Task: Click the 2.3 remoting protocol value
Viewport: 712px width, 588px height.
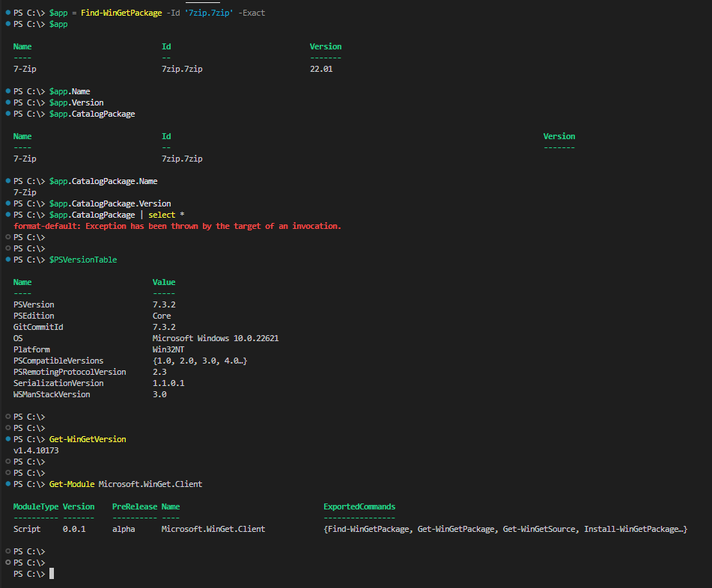Action: coord(159,372)
